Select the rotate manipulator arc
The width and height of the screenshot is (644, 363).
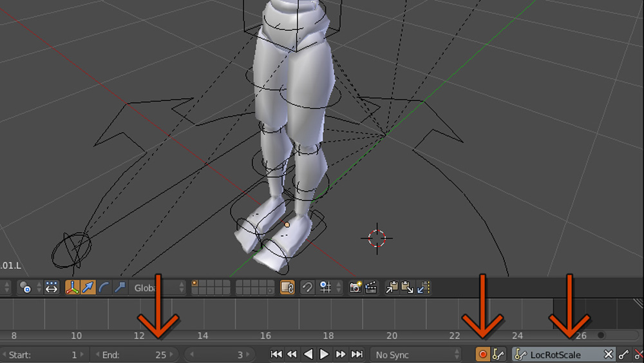pos(104,288)
